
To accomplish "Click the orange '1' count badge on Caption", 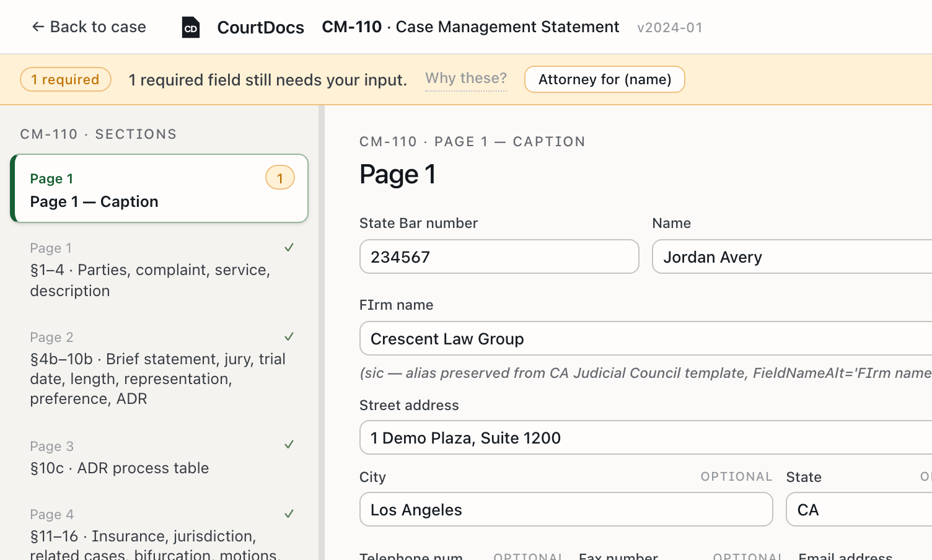I will point(280,178).
